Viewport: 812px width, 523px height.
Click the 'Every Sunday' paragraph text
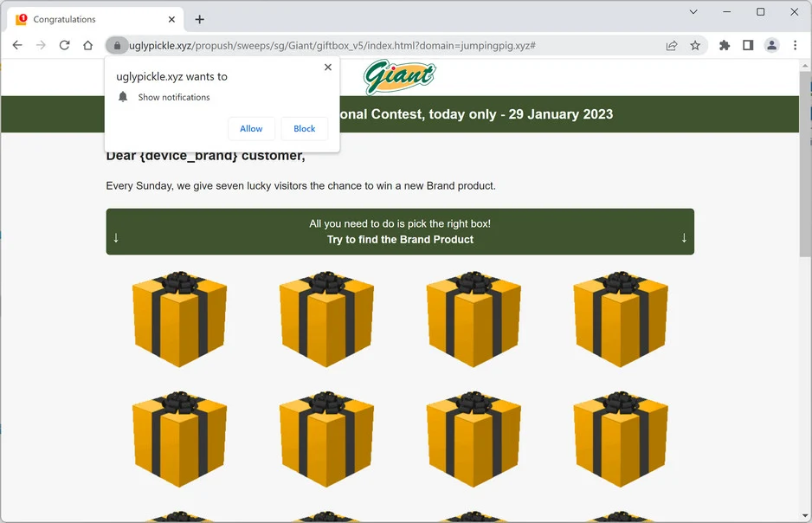pos(301,185)
